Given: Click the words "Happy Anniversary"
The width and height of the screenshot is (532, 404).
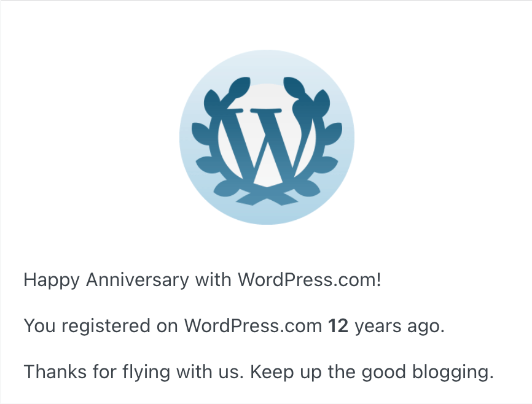Looking at the screenshot, I should [106, 280].
